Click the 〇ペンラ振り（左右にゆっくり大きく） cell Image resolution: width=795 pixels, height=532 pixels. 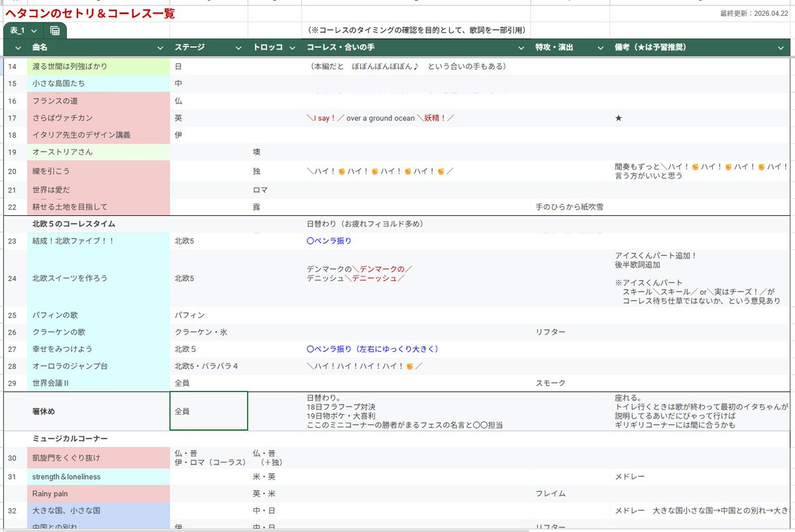point(416,349)
